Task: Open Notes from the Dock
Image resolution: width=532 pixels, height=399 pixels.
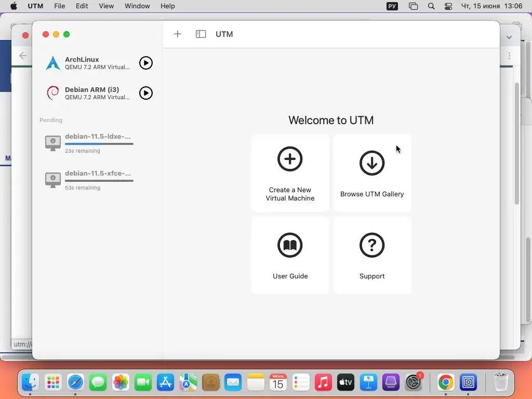Action: [256, 382]
